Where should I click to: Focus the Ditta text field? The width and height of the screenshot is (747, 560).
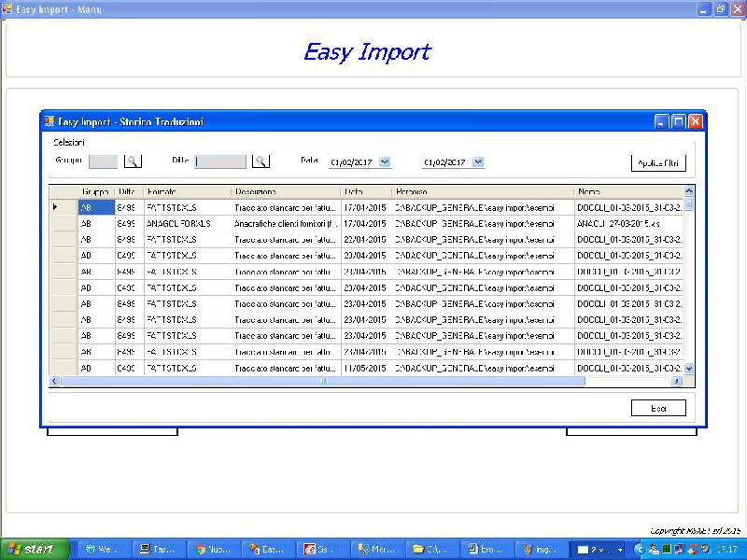[220, 161]
